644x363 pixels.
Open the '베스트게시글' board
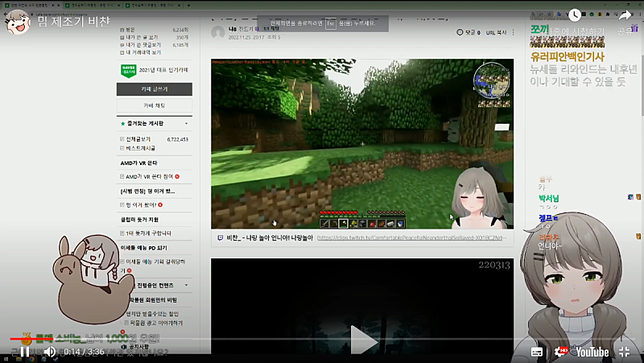(x=143, y=149)
